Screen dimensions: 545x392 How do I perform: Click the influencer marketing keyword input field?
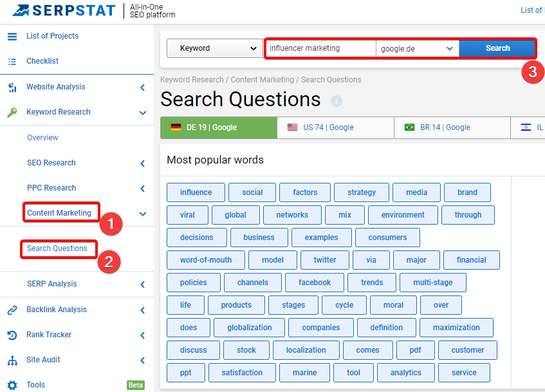click(x=321, y=48)
